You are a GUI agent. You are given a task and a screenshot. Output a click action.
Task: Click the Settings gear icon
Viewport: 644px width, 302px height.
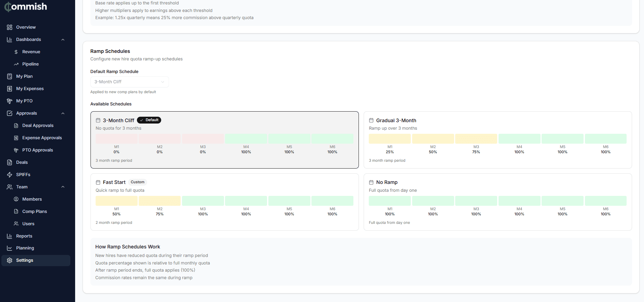[x=10, y=260]
